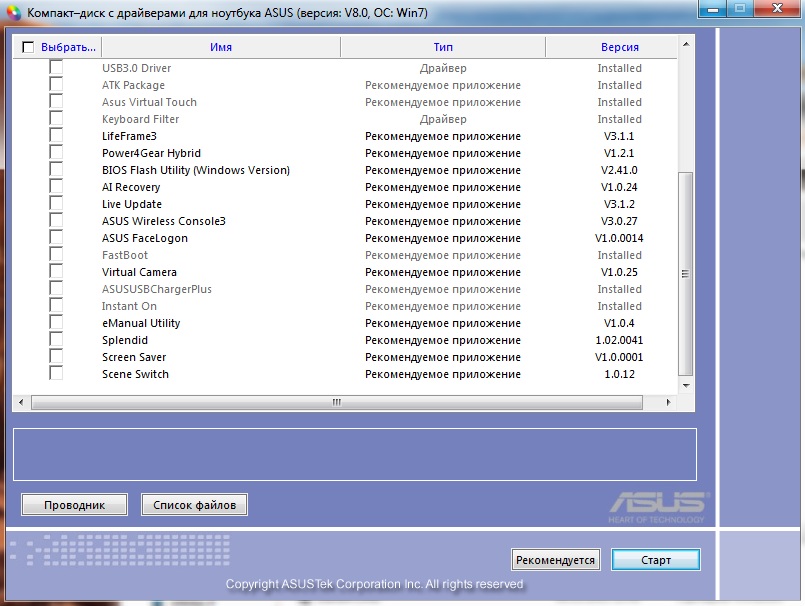Sort by the Тип column header
Screen dimensions: 805x606
tap(443, 47)
